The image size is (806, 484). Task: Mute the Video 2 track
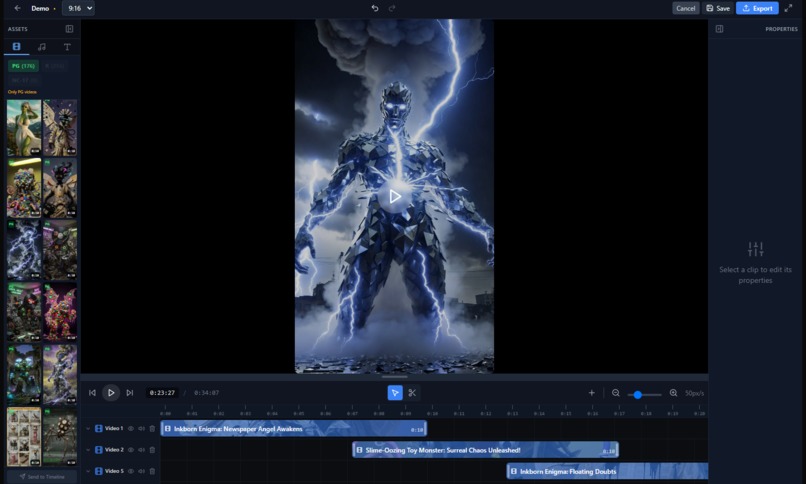[141, 450]
